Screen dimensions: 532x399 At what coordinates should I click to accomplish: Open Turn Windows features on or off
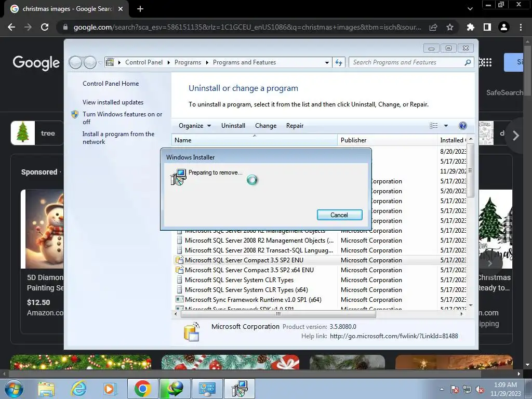tap(122, 118)
